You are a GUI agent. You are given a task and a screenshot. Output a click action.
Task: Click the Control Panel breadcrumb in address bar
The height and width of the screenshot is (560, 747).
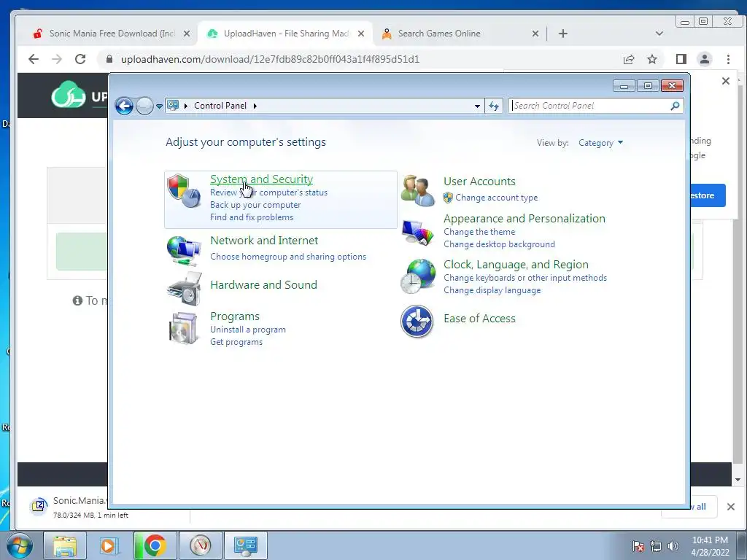(x=220, y=106)
